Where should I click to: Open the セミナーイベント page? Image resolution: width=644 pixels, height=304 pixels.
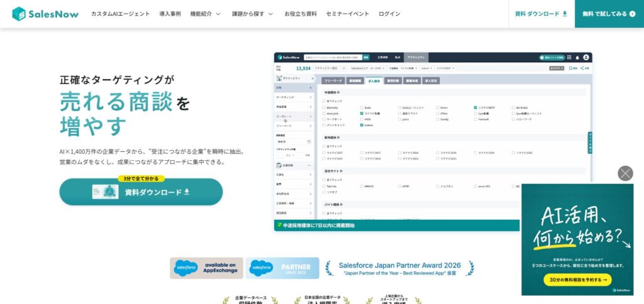point(347,14)
